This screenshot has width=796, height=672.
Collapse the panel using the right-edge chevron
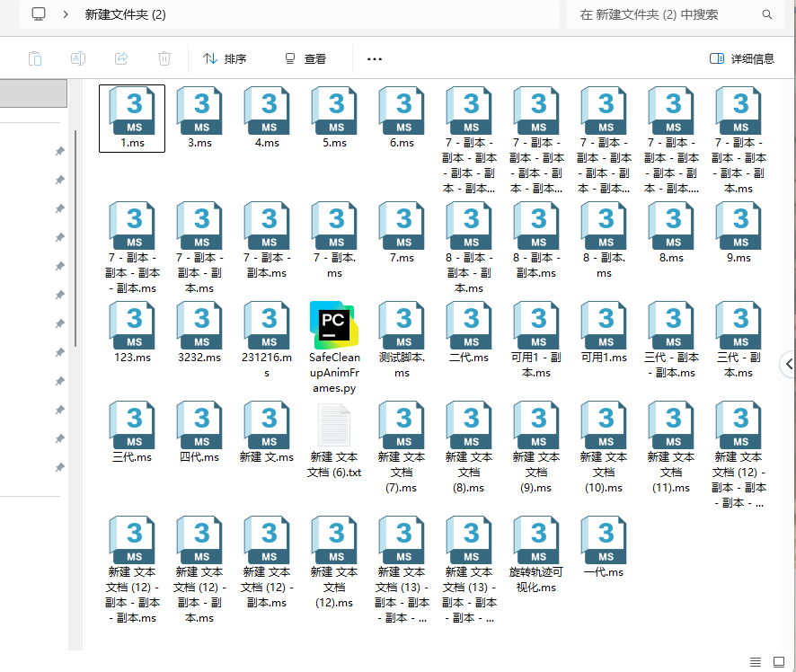[788, 364]
